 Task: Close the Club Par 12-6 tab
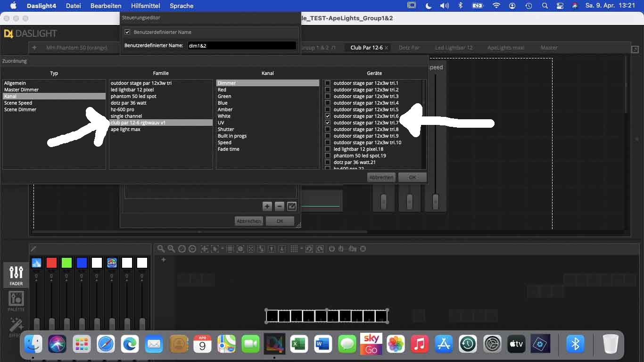pos(387,48)
